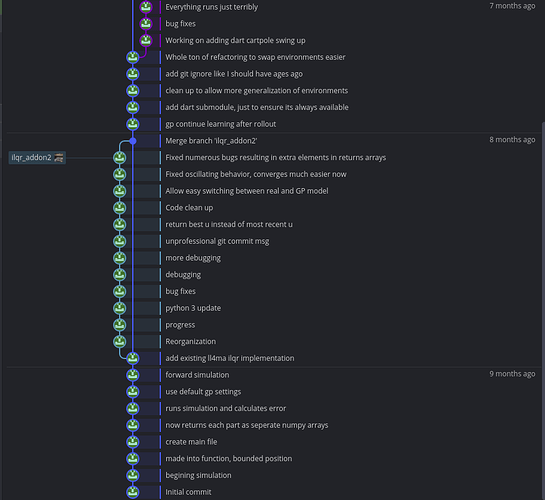This screenshot has width=545, height=500.
Task: Select commit 'Working on adding dart cartpole swing up'
Action: click(x=235, y=41)
